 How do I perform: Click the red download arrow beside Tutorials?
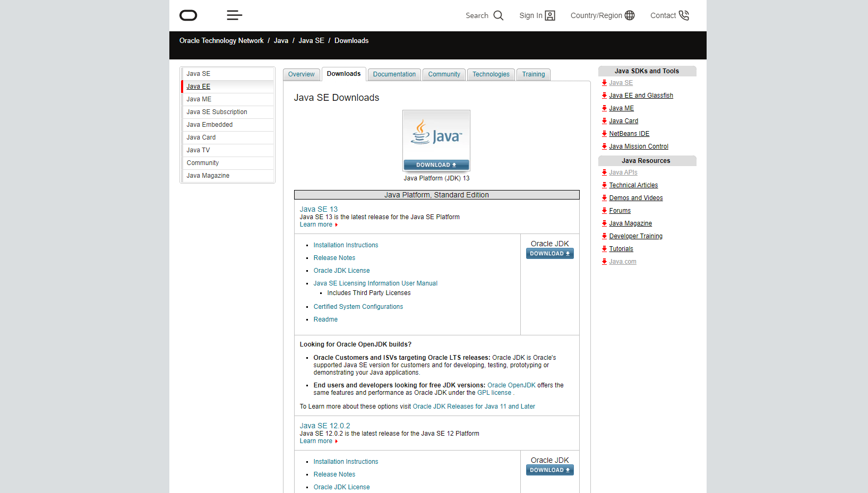click(x=604, y=249)
